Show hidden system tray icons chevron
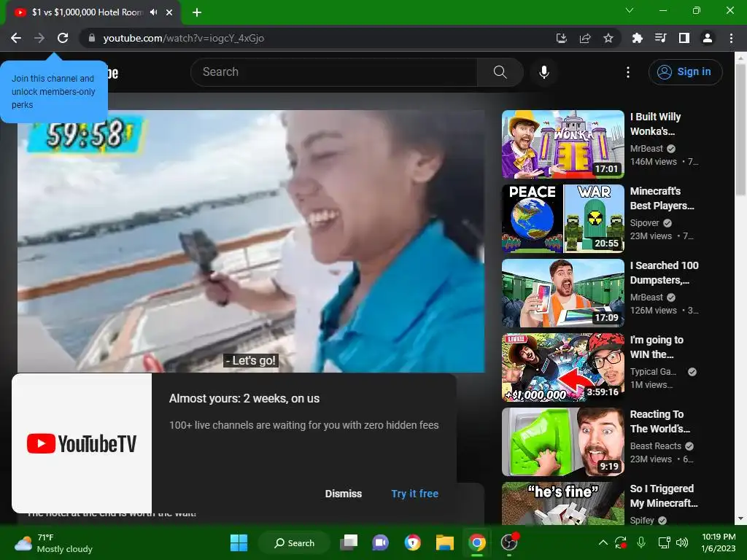747x560 pixels. pos(603,542)
